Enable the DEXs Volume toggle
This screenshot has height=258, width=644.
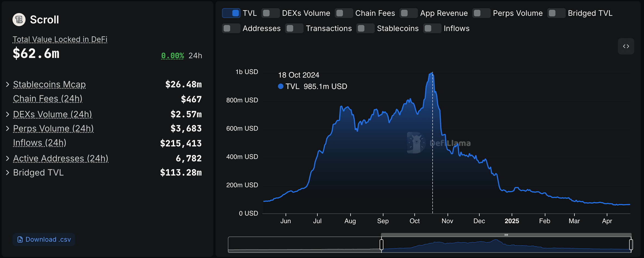coord(271,13)
